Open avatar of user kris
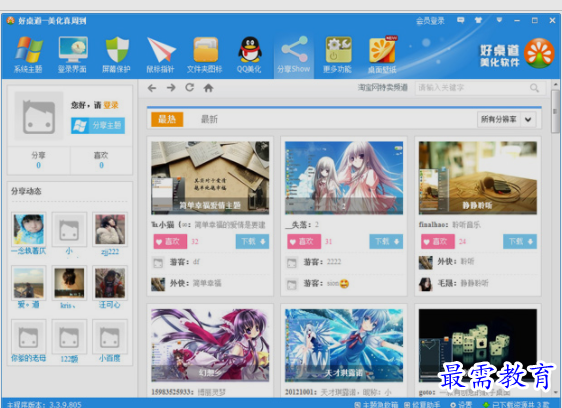Screen dimensions: 562x408 [x=69, y=283]
